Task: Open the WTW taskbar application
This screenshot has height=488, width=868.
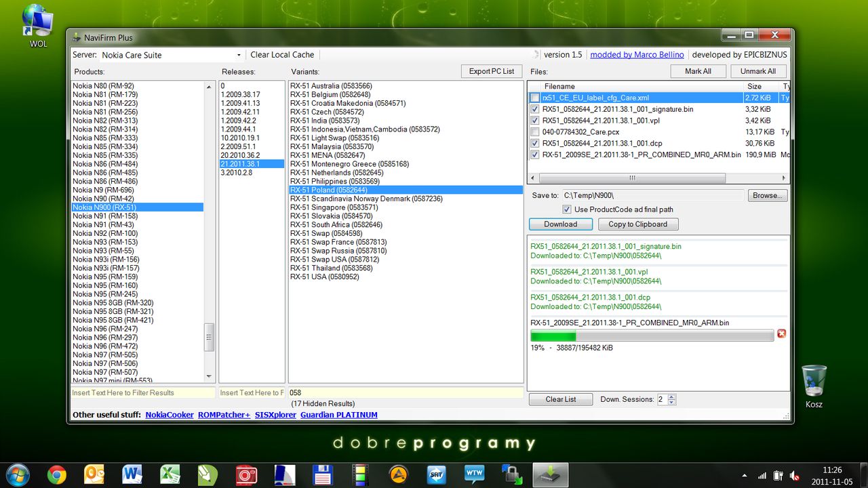Action: [475, 475]
